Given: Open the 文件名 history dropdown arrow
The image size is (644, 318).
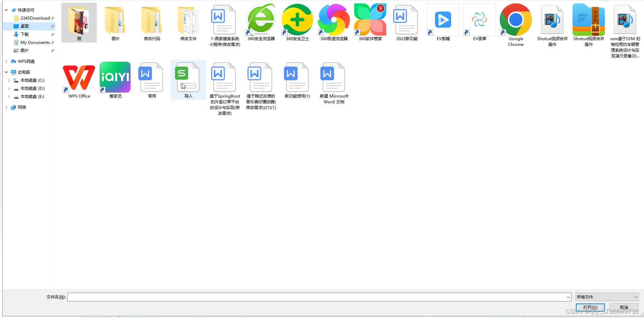Looking at the screenshot, I should (x=568, y=297).
